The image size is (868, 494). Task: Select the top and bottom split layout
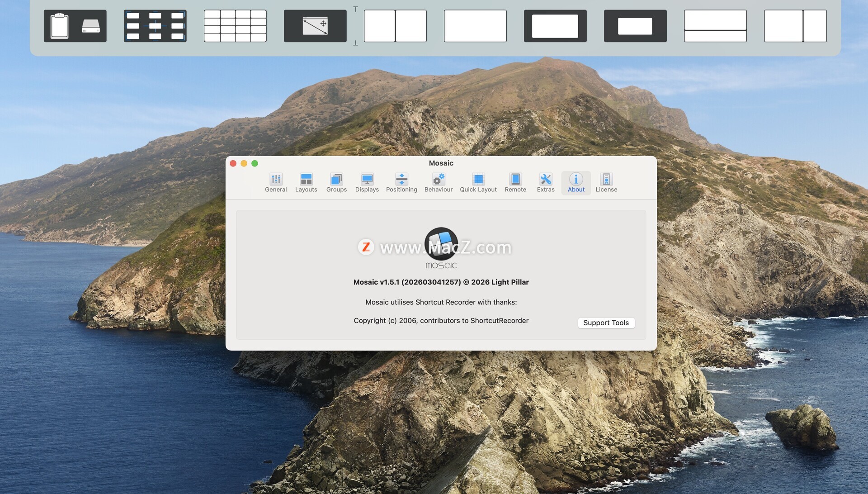click(715, 26)
